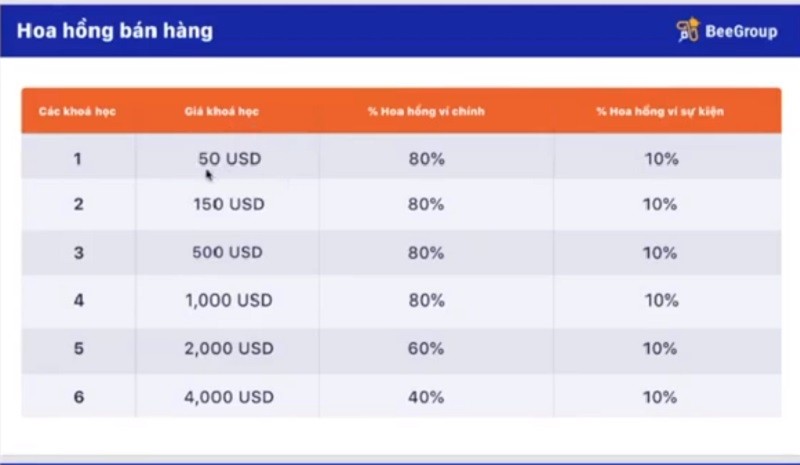This screenshot has width=800, height=465.
Task: Click course number 4 cell
Action: coord(79,300)
